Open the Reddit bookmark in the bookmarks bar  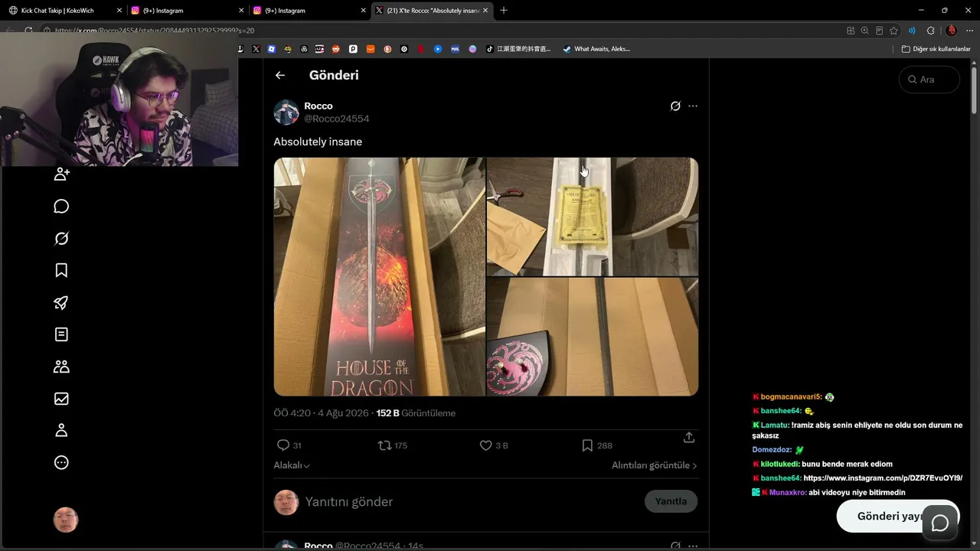pos(336,49)
